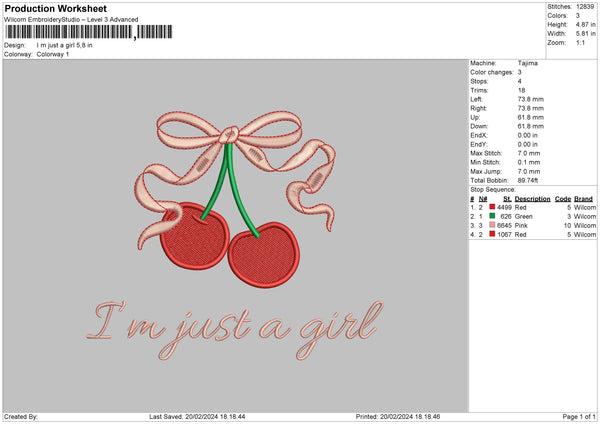The width and height of the screenshot is (600, 424).
Task: Click the 'Production Worksheet' title
Action: tap(55, 8)
